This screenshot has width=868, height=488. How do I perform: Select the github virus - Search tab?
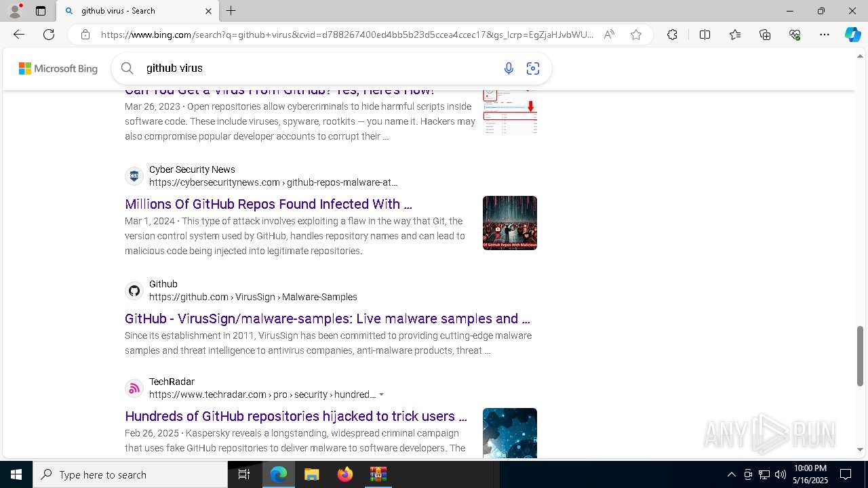click(138, 11)
